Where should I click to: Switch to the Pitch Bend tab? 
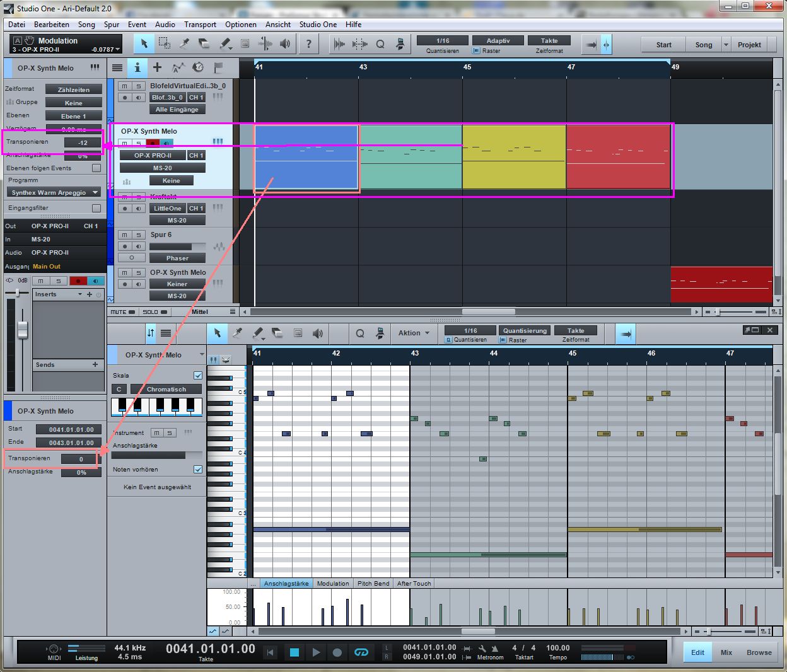pos(373,584)
